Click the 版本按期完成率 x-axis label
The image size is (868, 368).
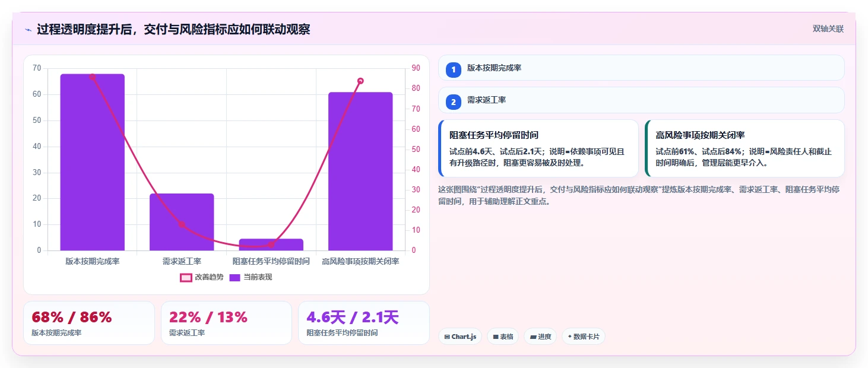click(x=92, y=261)
